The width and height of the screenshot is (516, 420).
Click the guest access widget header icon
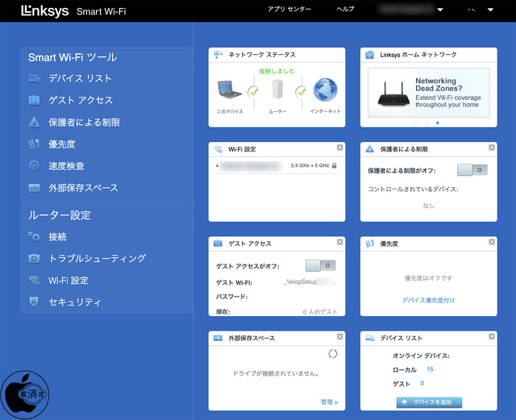[218, 243]
